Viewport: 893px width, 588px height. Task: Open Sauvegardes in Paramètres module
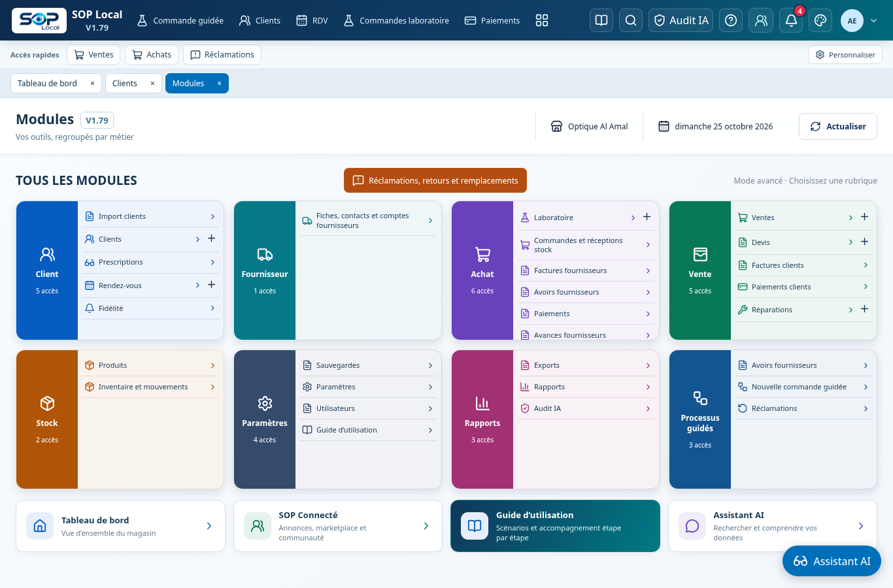[368, 365]
